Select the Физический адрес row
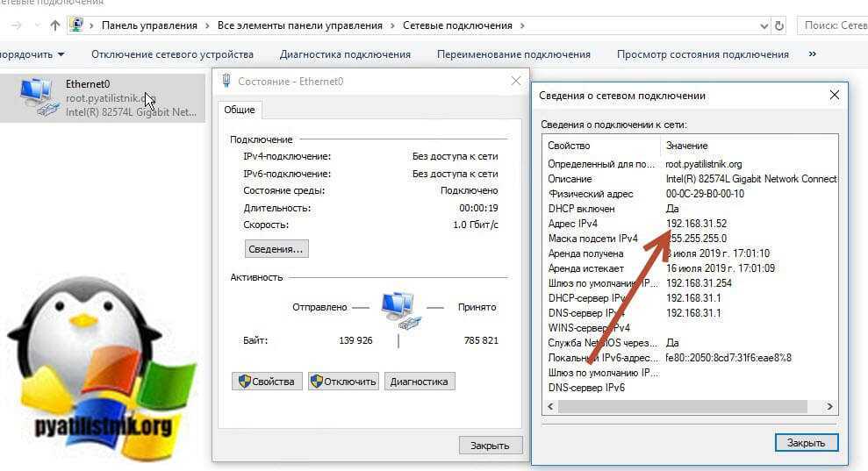Image resolution: width=868 pixels, height=471 pixels. coord(691,194)
